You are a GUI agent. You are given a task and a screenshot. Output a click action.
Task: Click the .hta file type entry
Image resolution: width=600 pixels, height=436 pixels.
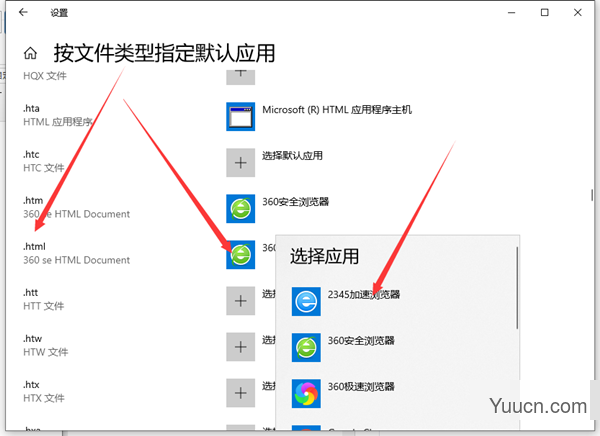(57, 115)
